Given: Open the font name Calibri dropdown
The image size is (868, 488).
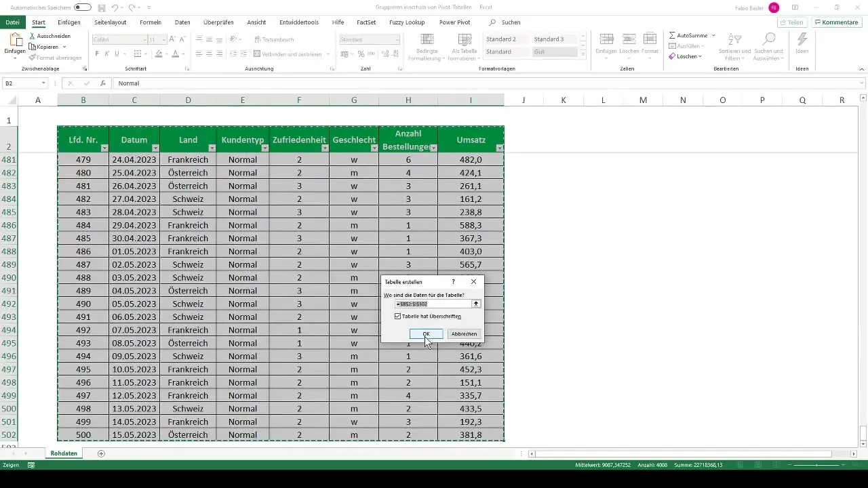Looking at the screenshot, I should 143,40.
